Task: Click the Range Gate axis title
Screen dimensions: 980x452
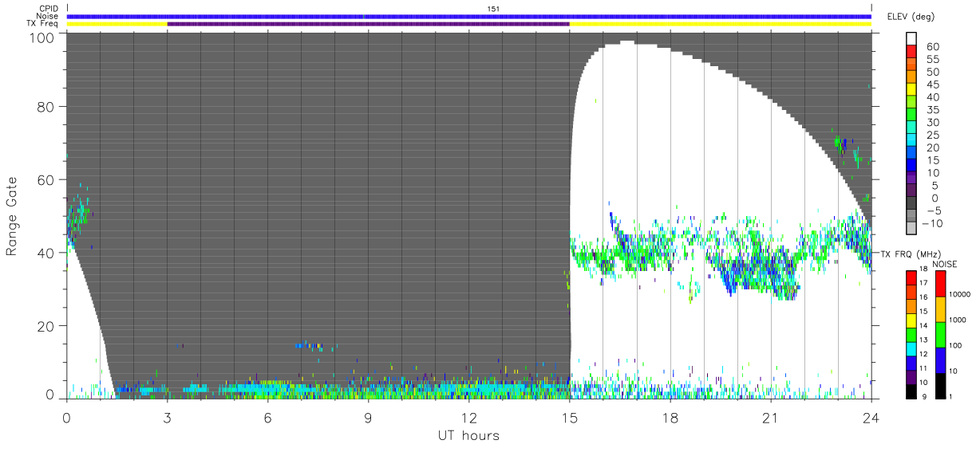Action: (12, 217)
